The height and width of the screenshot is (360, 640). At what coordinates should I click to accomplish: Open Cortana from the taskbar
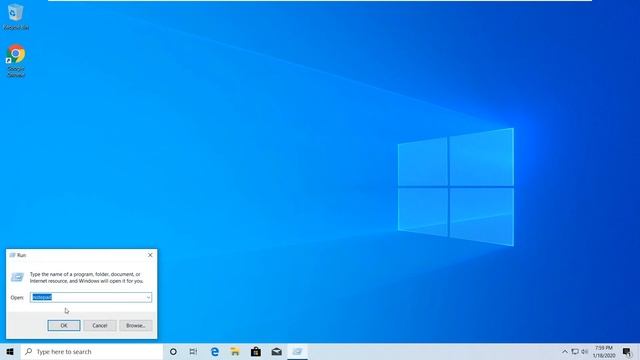pyautogui.click(x=173, y=351)
